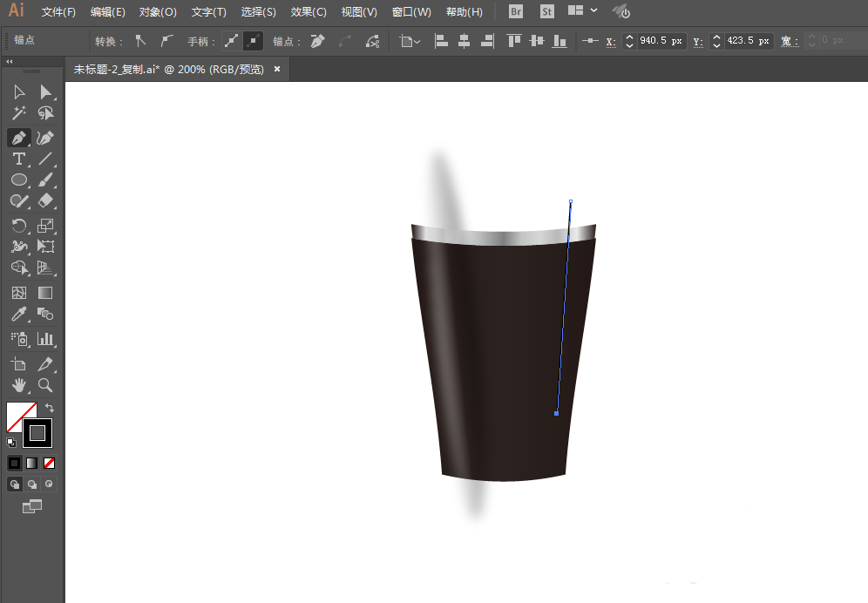Viewport: 868px width, 603px height.
Task: Pick the Ellipse tool
Action: [x=19, y=180]
